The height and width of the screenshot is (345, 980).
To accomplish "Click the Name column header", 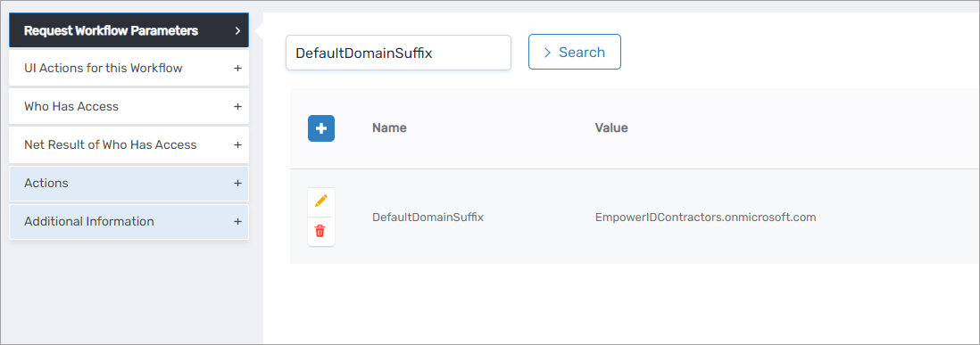I will [389, 127].
